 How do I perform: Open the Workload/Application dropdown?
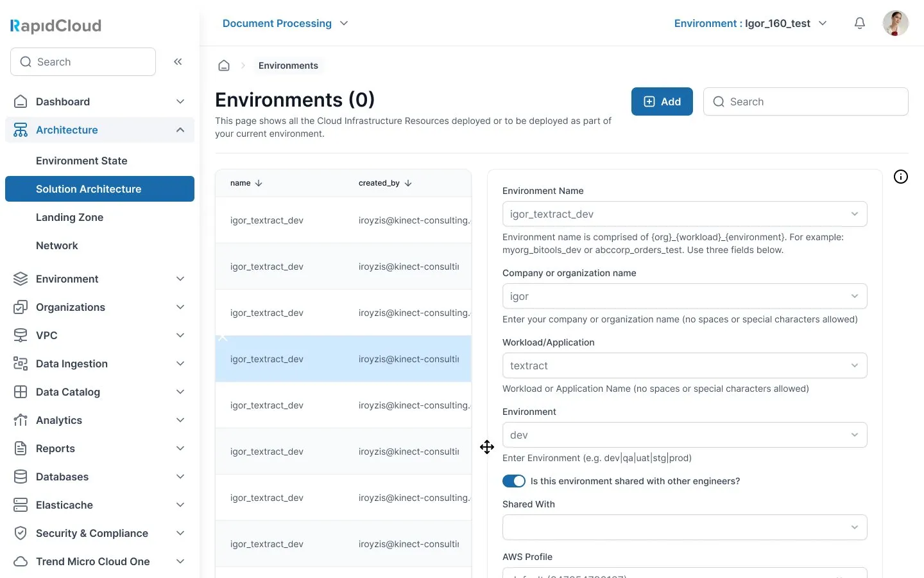[x=685, y=365]
